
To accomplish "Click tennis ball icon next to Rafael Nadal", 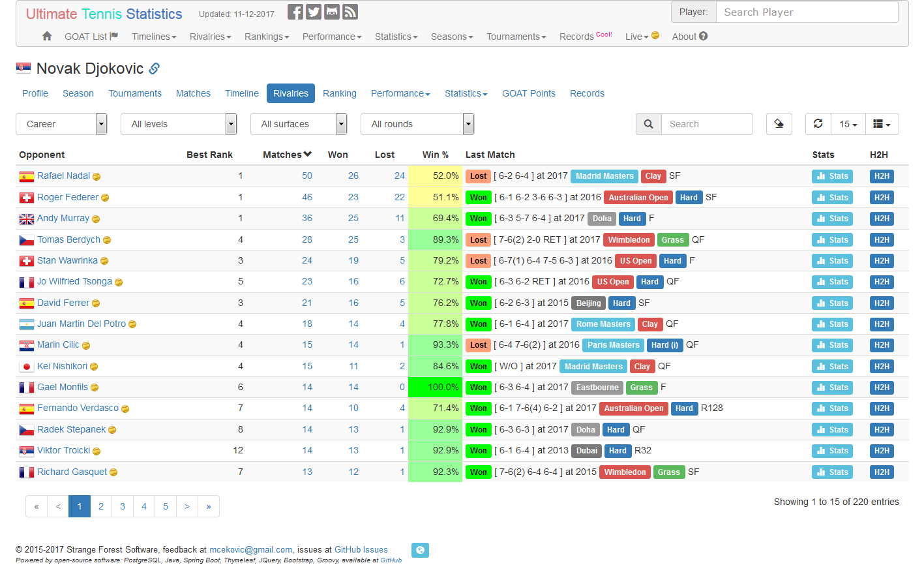I will click(97, 177).
